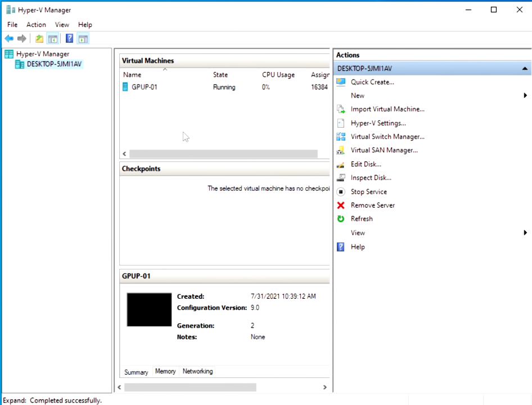Image resolution: width=532 pixels, height=405 pixels.
Task: Click left arrow of bottom details scrollbar
Action: point(119,388)
